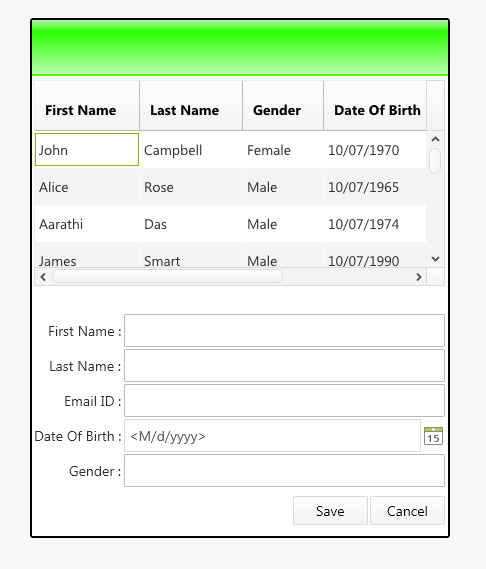
Task: Click the grid scroll left arrow
Action: 43,277
